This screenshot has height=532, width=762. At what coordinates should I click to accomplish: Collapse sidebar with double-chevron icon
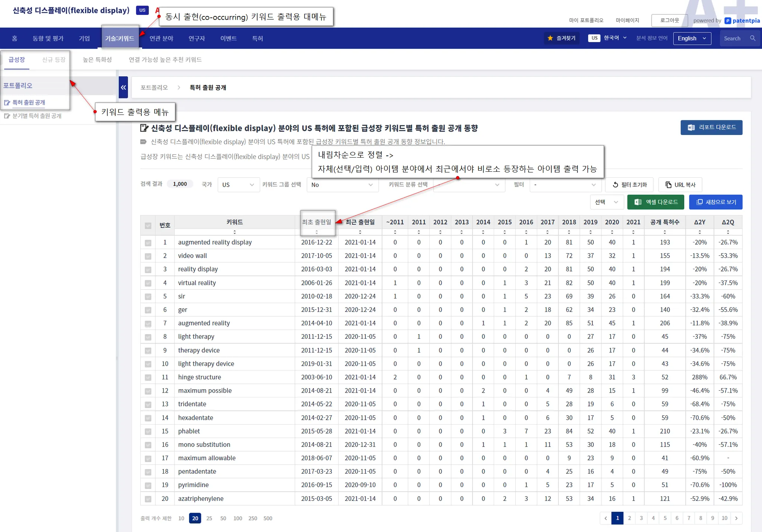(x=123, y=87)
